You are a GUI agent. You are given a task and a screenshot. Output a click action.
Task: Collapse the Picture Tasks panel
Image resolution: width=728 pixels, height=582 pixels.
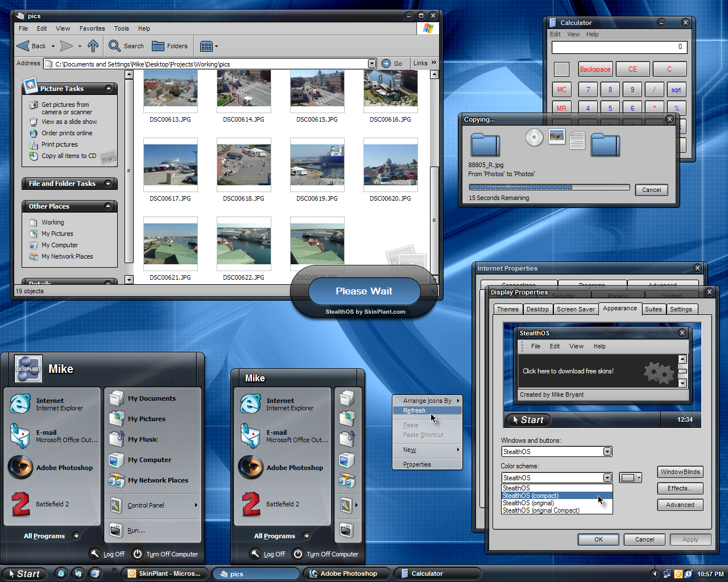tap(109, 89)
